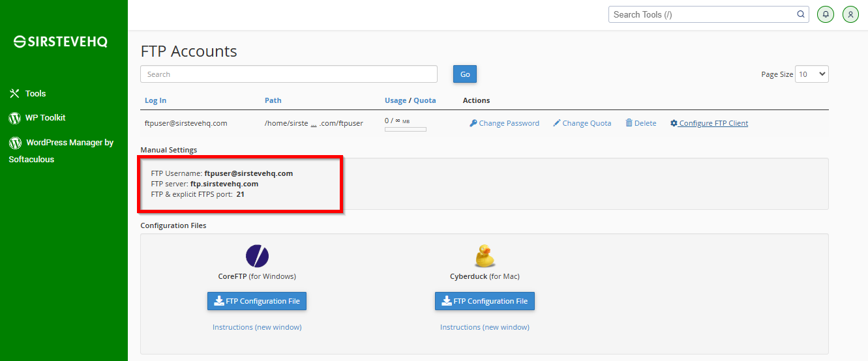Click the Configure FTP Client link
This screenshot has width=868, height=361.
click(x=709, y=123)
